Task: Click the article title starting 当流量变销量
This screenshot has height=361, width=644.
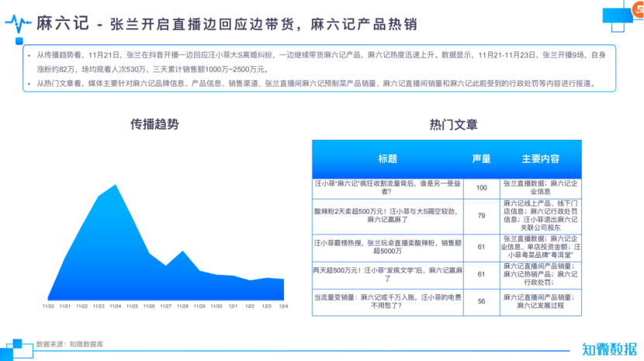Action: [388, 301]
